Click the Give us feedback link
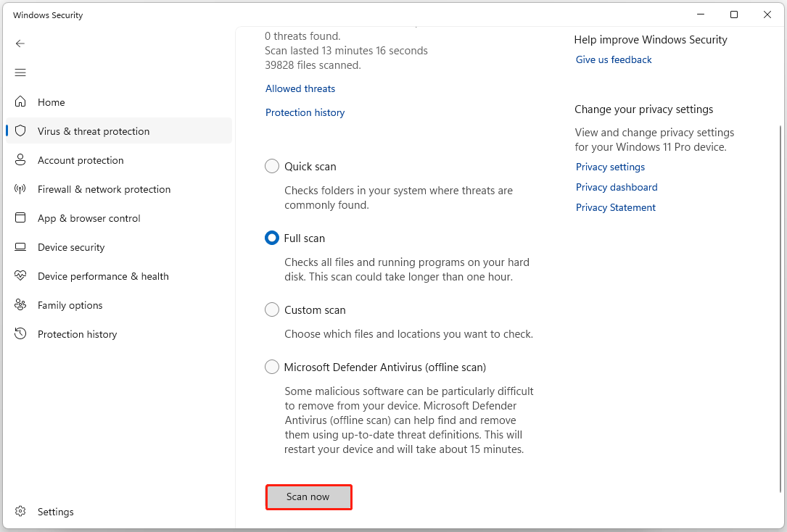Screen dimensions: 787x532 pos(614,59)
